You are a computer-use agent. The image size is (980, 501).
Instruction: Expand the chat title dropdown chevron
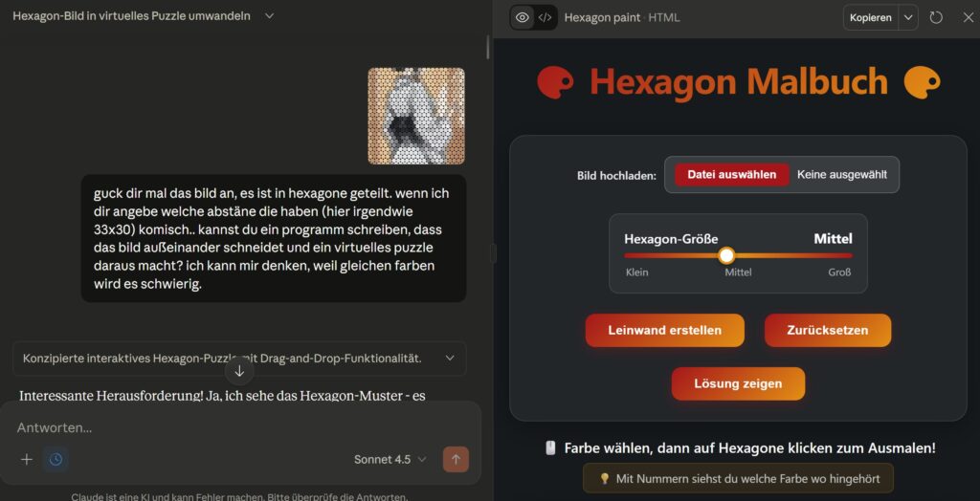point(269,16)
